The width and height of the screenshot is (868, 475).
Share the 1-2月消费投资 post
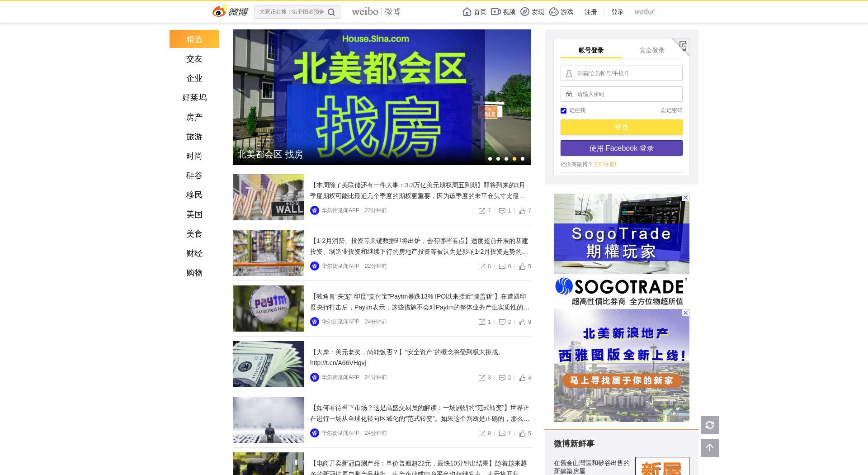[485, 266]
